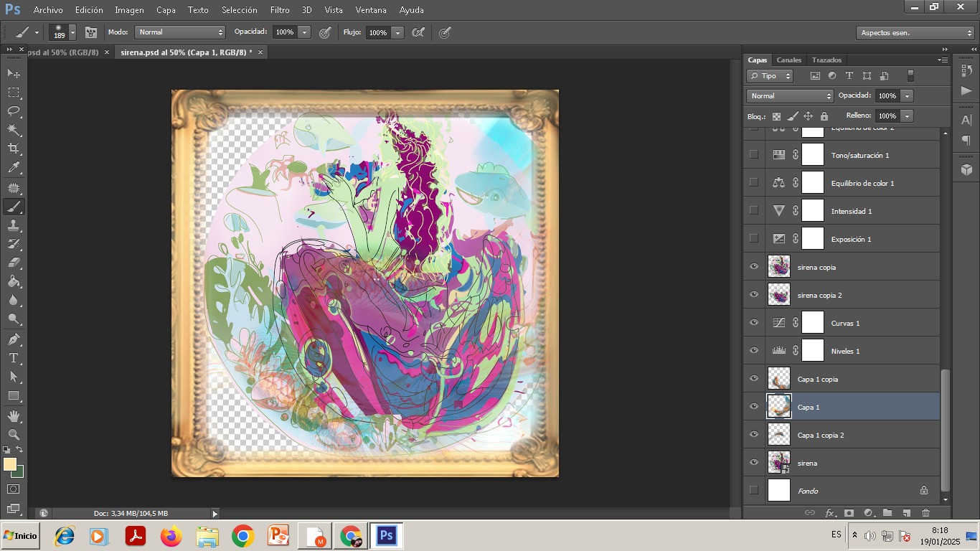
Task: Open the layer Relleno dropdown arrow
Action: tap(908, 116)
